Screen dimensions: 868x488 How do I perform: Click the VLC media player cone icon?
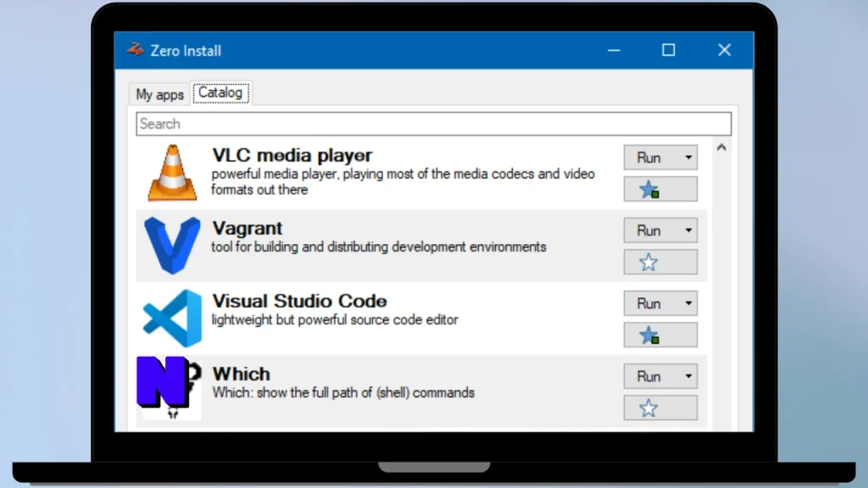coord(172,173)
